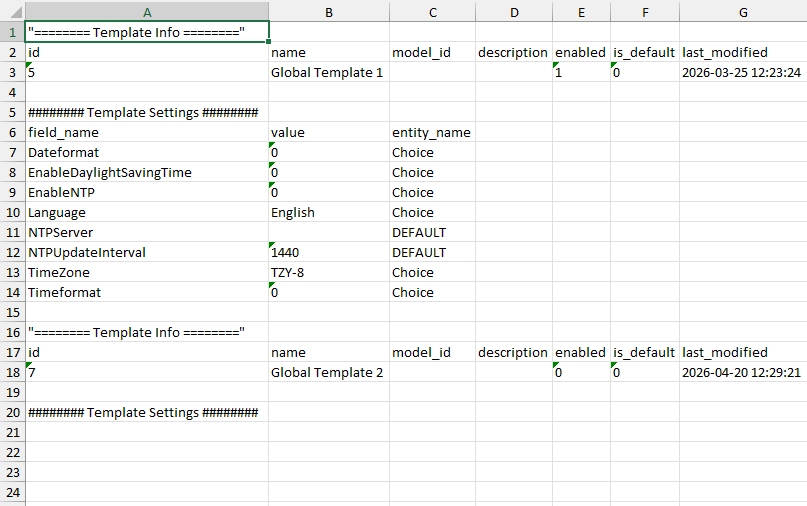The image size is (807, 506).
Task: Select column B header
Action: coord(329,12)
